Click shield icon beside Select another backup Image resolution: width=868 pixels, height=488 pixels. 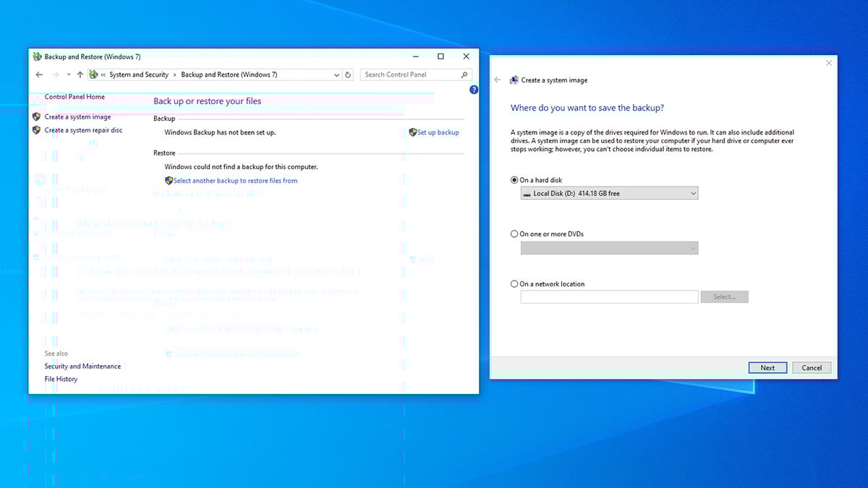(169, 181)
